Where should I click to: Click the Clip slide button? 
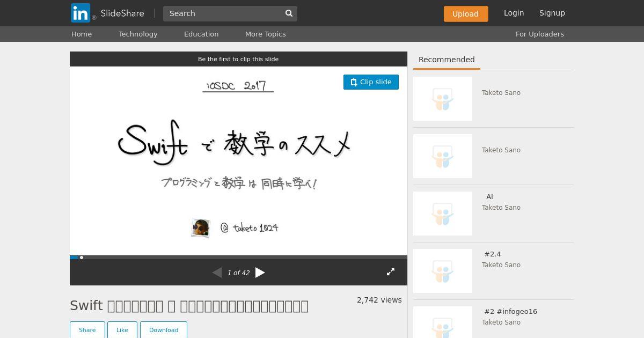coord(371,82)
